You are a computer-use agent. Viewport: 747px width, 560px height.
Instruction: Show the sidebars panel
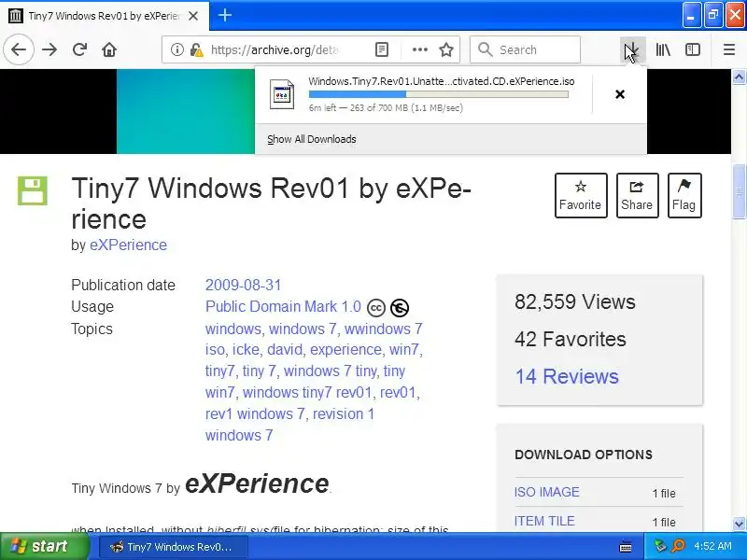[x=693, y=49]
